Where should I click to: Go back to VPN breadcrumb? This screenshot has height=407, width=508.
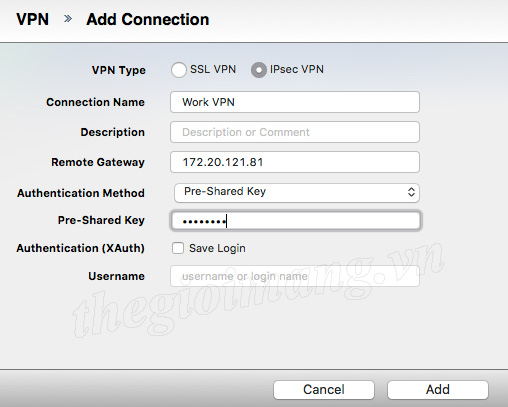click(x=33, y=19)
